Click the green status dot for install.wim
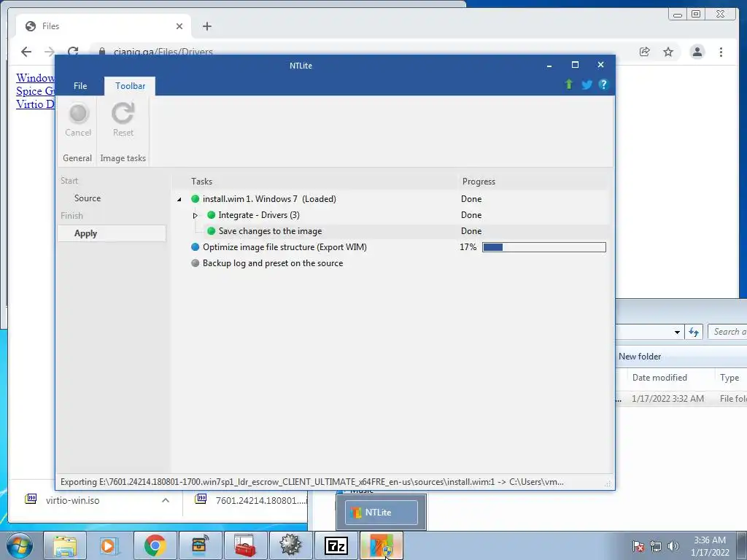The width and height of the screenshot is (747, 560). pyautogui.click(x=196, y=198)
